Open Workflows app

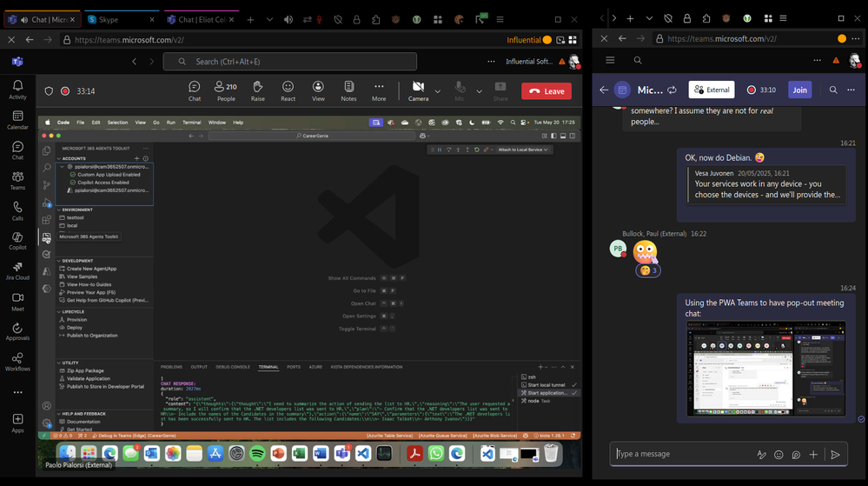click(x=17, y=363)
